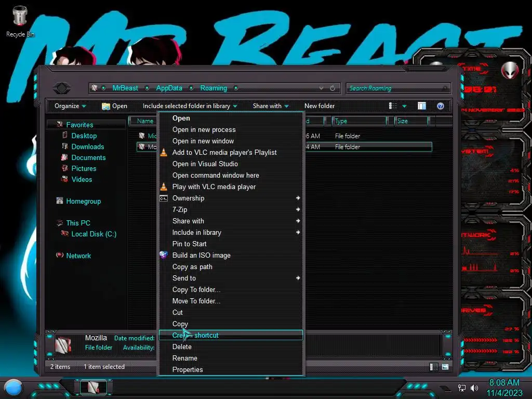Viewport: 532px width, 399px height.
Task: Click the refresh icon in address bar
Action: pos(332,88)
